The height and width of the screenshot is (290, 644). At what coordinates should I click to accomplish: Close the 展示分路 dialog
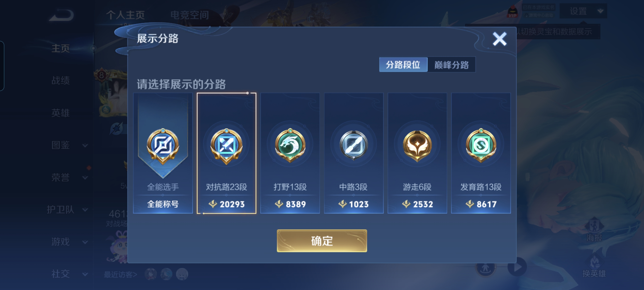tap(499, 39)
